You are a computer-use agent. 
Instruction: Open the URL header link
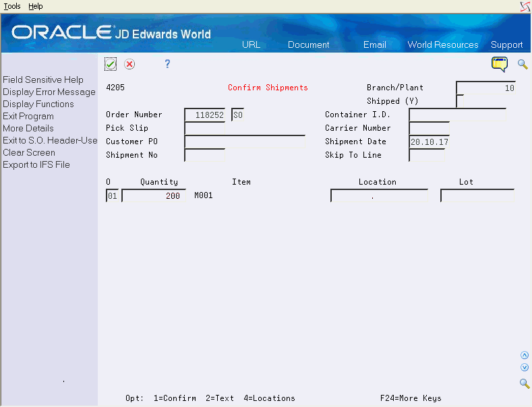(x=251, y=44)
